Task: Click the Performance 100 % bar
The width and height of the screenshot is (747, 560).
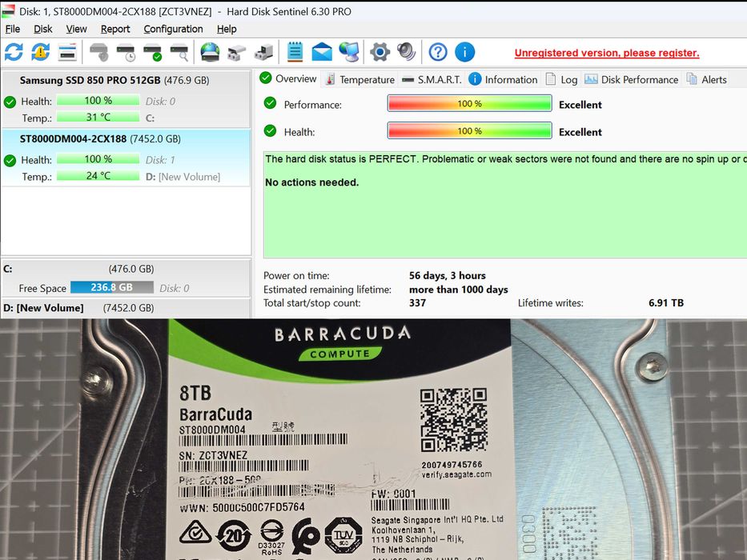Action: coord(470,103)
